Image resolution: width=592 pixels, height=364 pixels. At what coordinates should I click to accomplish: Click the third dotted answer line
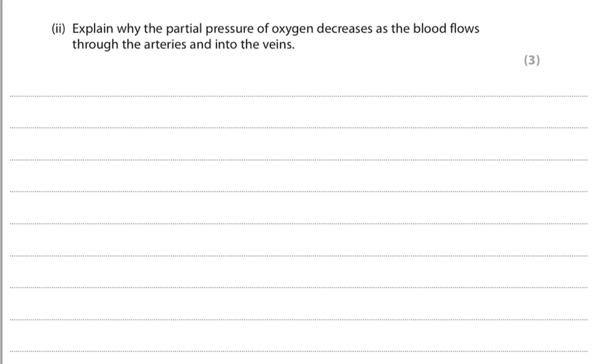point(298,160)
